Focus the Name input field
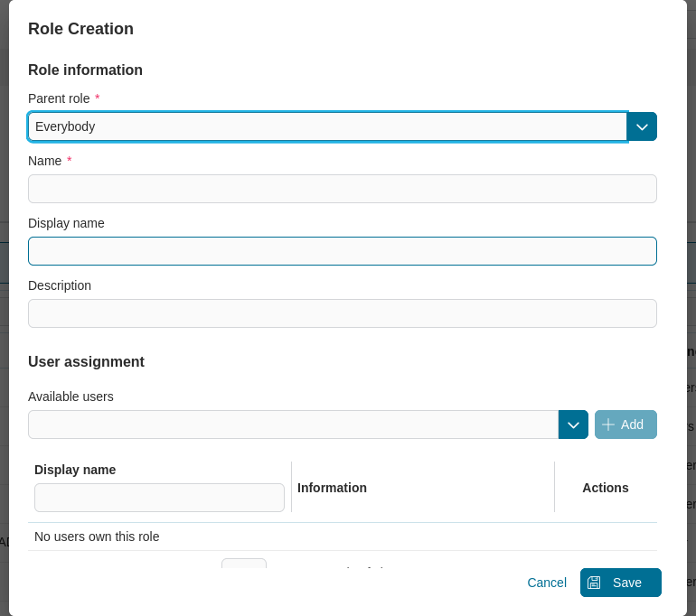 (342, 189)
